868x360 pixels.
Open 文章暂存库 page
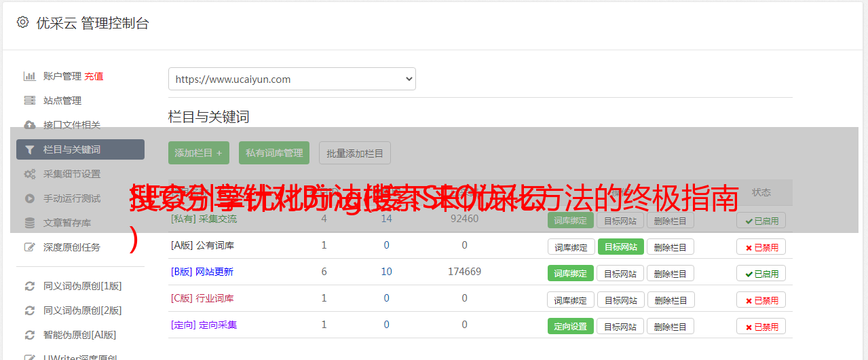click(x=67, y=223)
